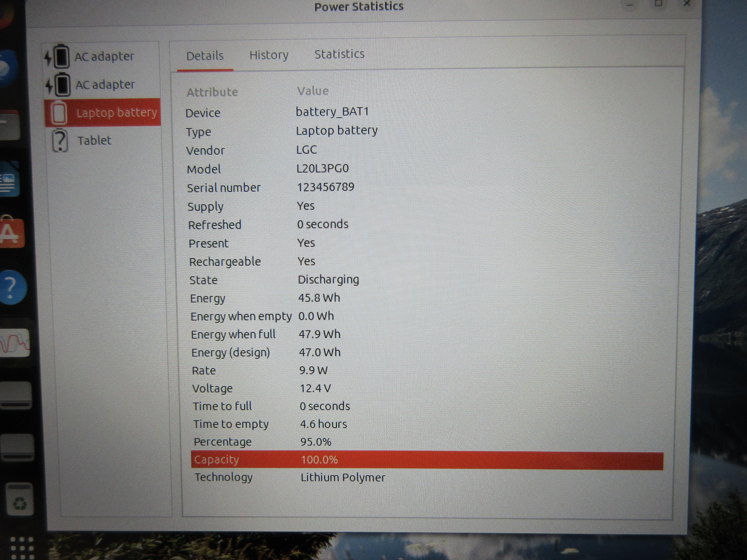Select the Time to empty row
Viewport: 747px width, 560px height.
coord(427,424)
